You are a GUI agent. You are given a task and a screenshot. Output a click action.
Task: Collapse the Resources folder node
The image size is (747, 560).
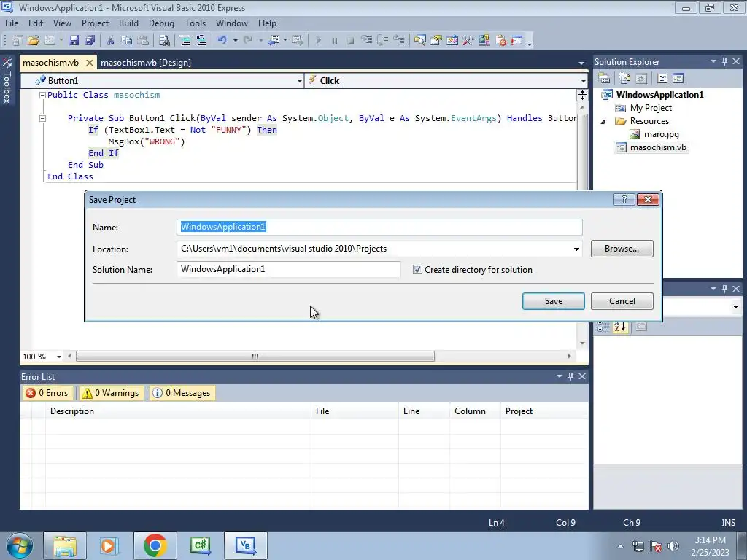[x=603, y=122]
